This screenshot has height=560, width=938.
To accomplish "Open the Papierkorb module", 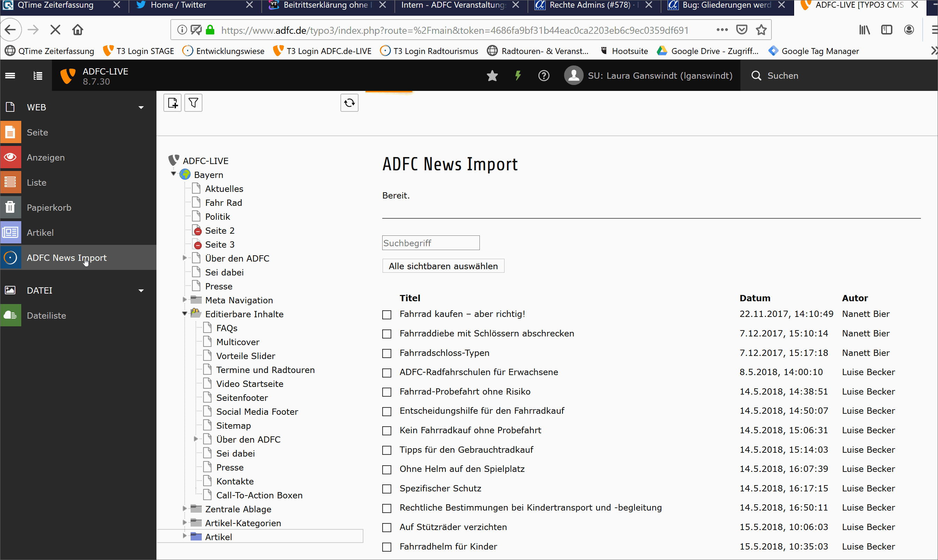I will (49, 208).
